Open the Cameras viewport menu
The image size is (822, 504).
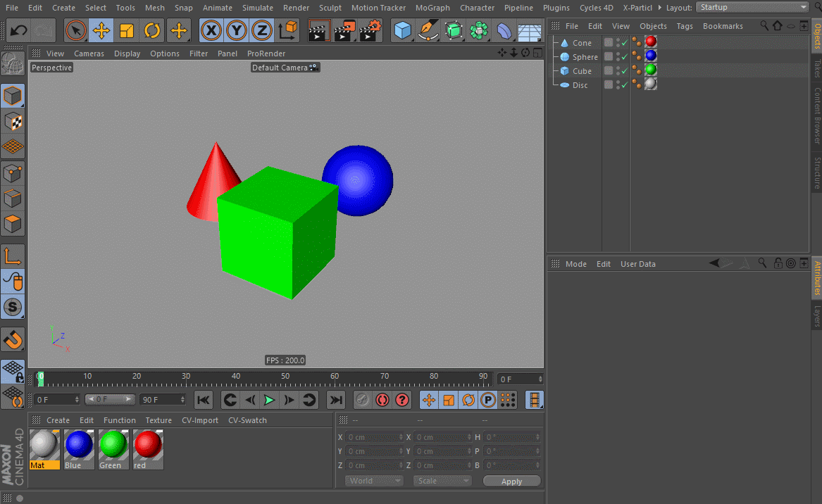coord(89,53)
